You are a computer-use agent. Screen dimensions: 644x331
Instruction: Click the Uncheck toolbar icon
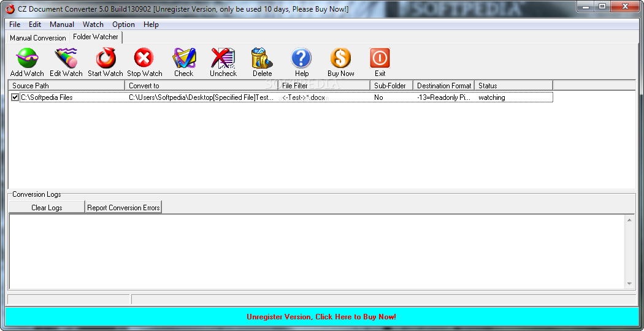point(223,58)
